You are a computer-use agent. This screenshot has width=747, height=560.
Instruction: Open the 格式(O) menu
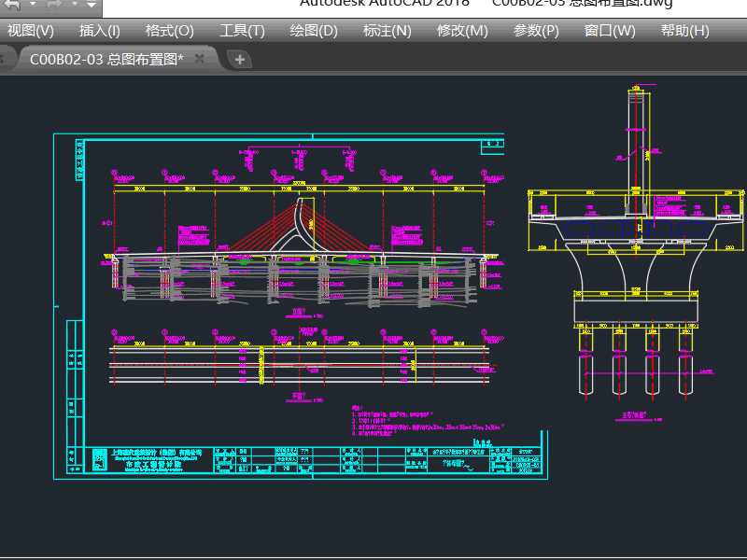click(170, 31)
